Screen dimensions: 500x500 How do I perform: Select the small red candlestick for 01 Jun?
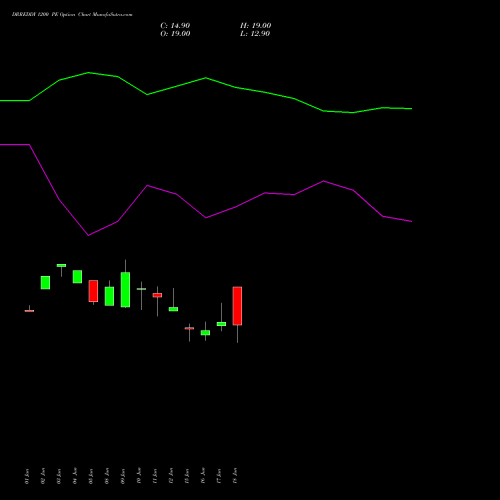tap(29, 310)
